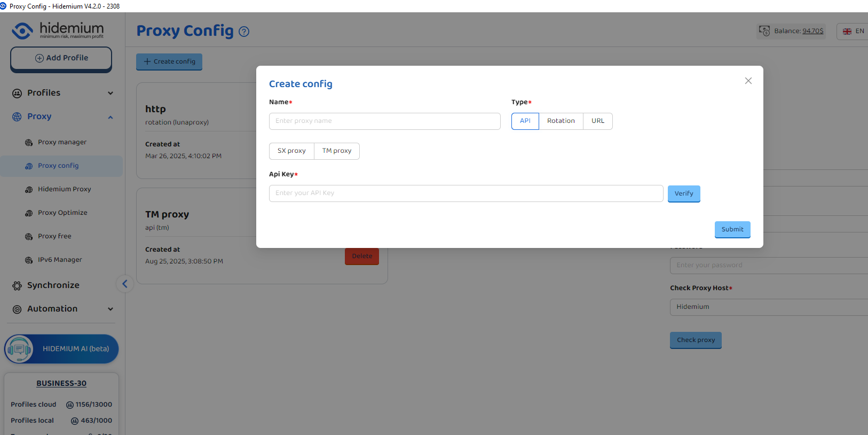868x435 pixels.
Task: Open the HIDEMIUM AI (beta) assistant
Action: click(61, 349)
